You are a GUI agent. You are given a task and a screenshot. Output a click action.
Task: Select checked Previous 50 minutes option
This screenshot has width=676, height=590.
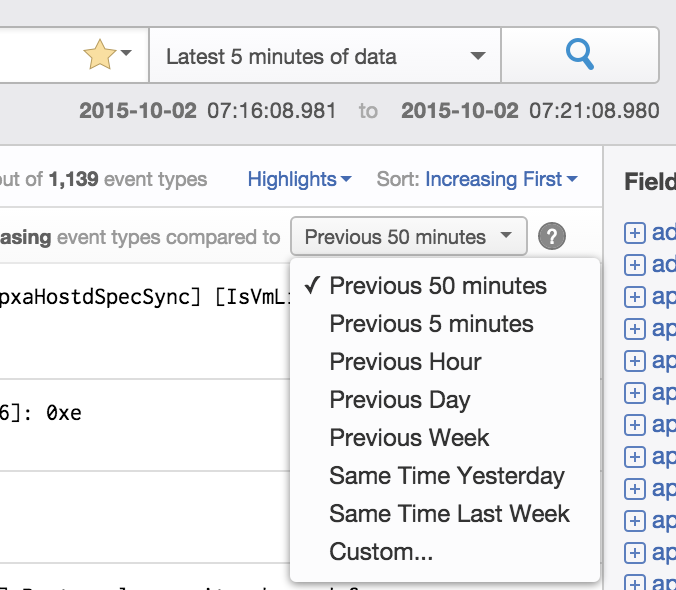(438, 286)
